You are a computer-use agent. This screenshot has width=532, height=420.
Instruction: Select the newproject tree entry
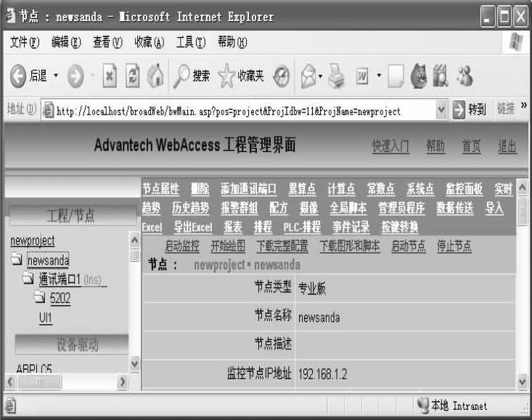point(33,241)
